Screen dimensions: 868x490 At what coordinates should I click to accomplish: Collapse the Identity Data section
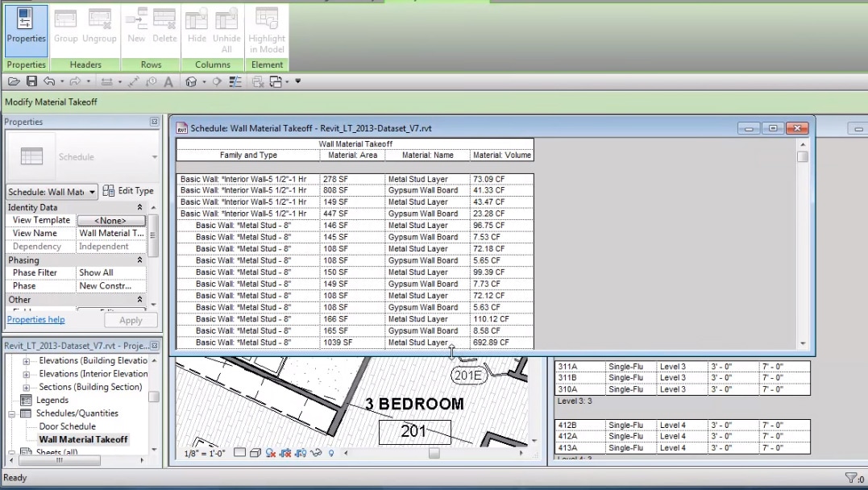140,208
